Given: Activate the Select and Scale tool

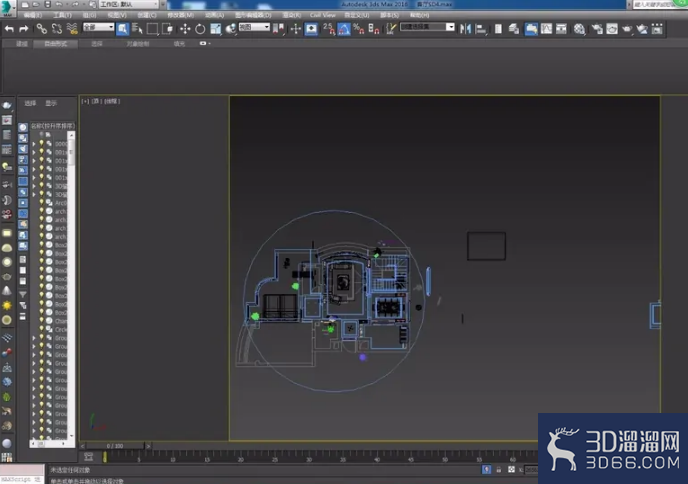Looking at the screenshot, I should point(215,29).
